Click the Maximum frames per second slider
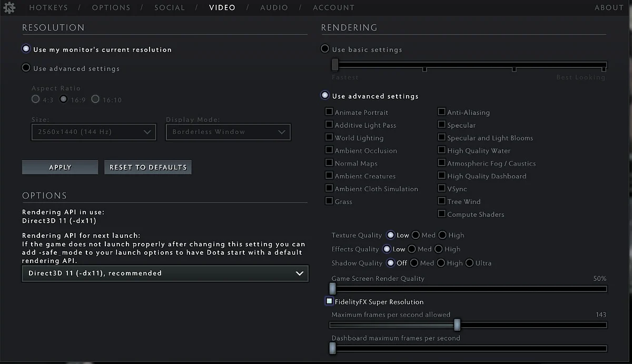The height and width of the screenshot is (364, 632). (x=469, y=325)
